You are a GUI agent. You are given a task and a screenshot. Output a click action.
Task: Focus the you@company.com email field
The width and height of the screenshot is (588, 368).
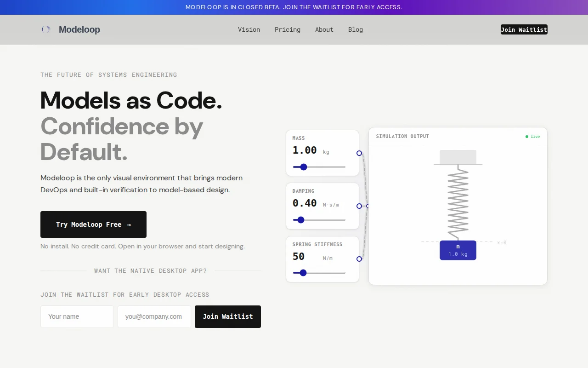154,316
